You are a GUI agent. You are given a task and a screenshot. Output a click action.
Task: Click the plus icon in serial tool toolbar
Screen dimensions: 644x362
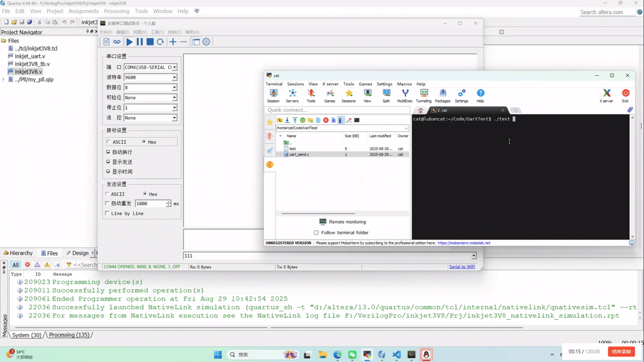173,42
